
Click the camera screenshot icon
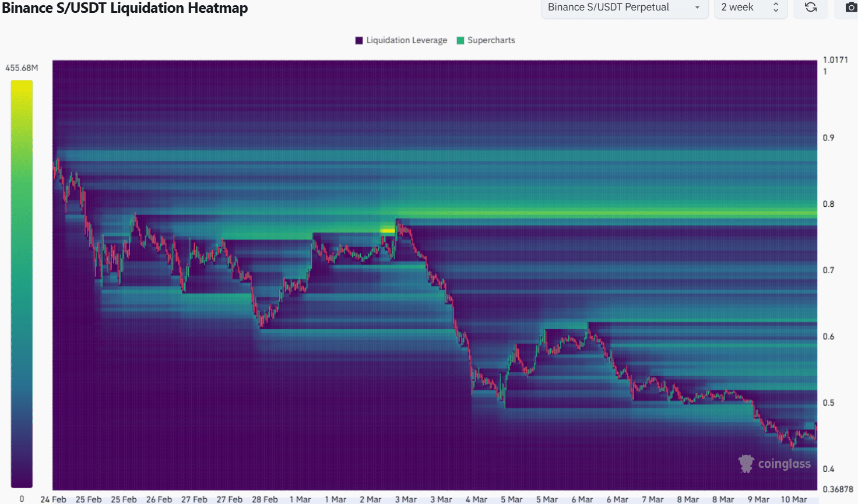[851, 7]
